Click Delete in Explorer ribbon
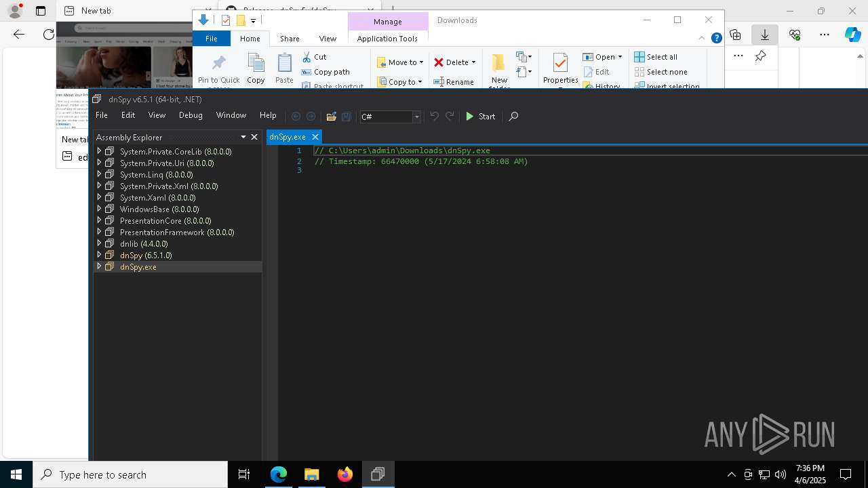Image resolution: width=868 pixels, height=488 pixels. click(455, 62)
